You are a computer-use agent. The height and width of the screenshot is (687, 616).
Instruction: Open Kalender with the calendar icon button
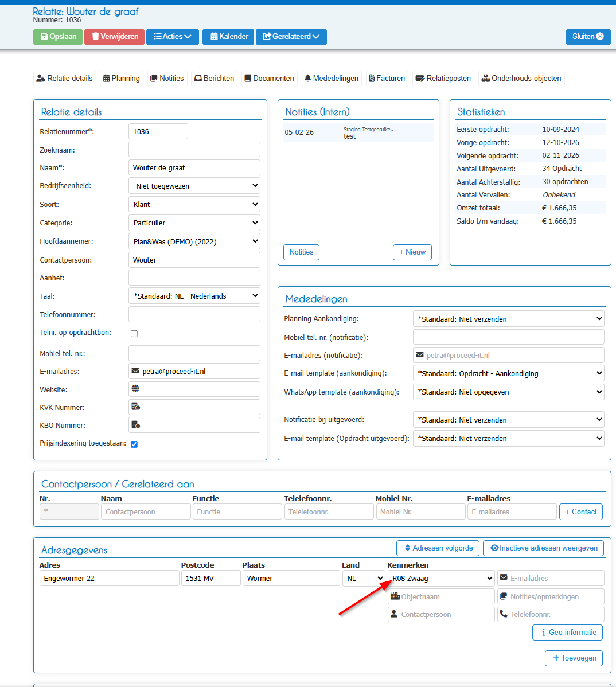[x=229, y=36]
